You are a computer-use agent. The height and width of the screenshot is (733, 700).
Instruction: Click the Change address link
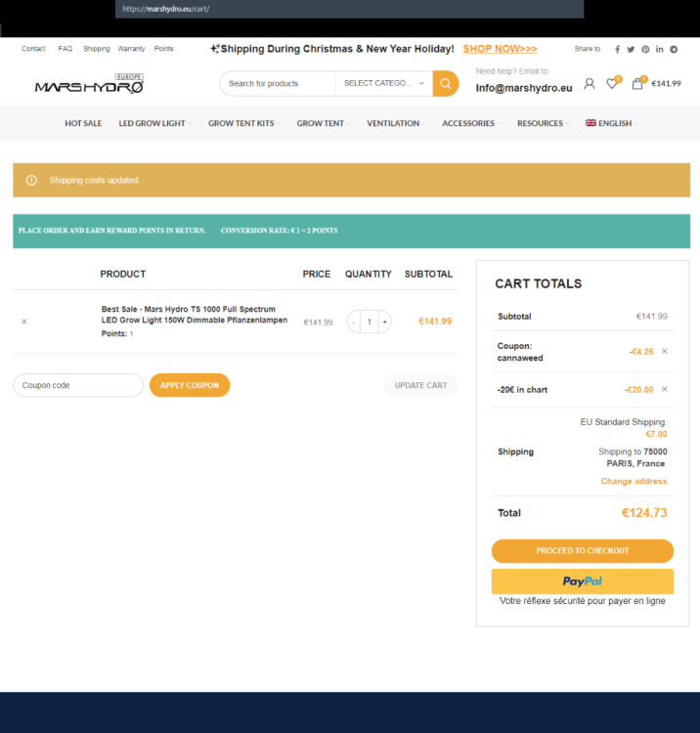click(x=634, y=481)
